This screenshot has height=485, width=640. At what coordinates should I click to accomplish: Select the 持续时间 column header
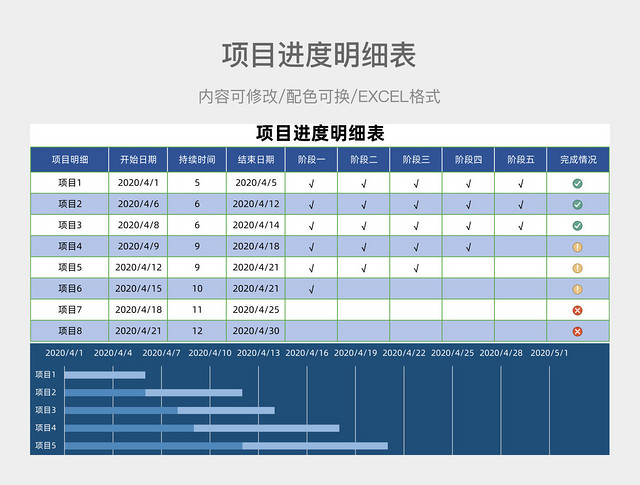[x=197, y=160]
